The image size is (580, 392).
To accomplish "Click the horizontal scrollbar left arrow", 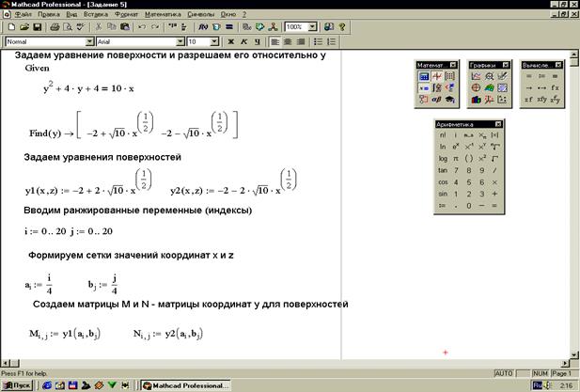I will tap(5, 364).
